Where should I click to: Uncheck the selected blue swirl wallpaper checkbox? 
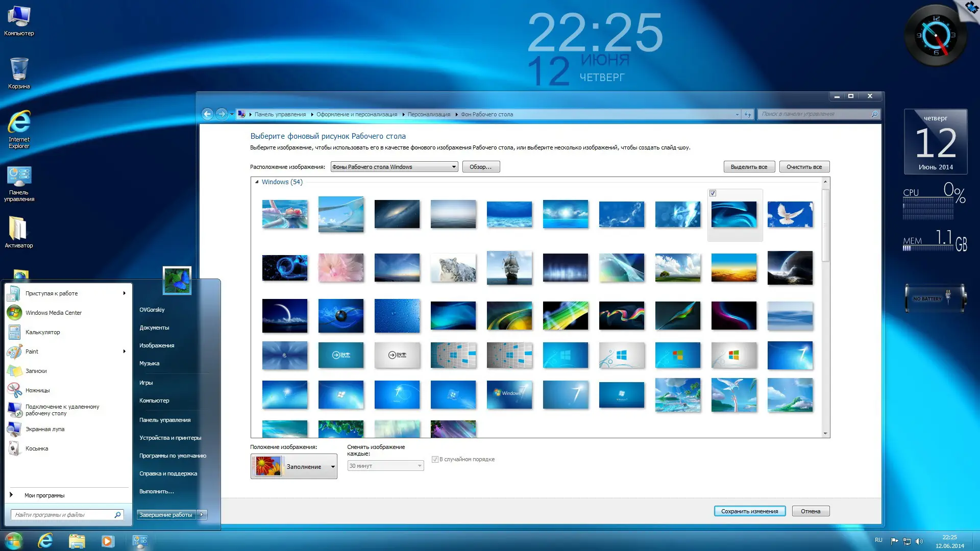click(713, 193)
